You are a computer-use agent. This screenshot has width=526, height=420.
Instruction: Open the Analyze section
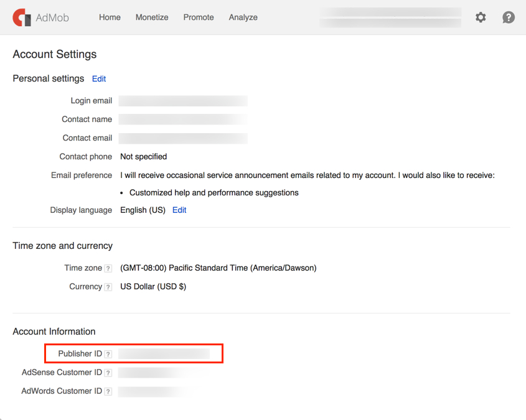(x=243, y=17)
